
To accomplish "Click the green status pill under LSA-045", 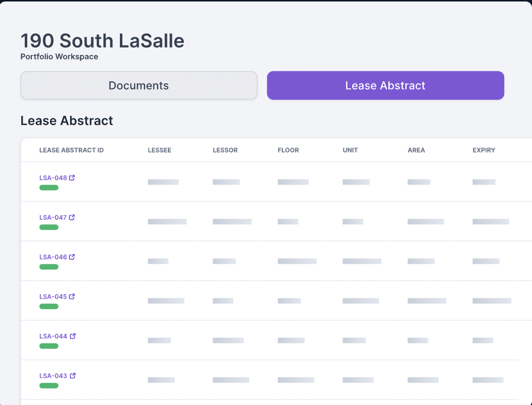I will point(49,306).
